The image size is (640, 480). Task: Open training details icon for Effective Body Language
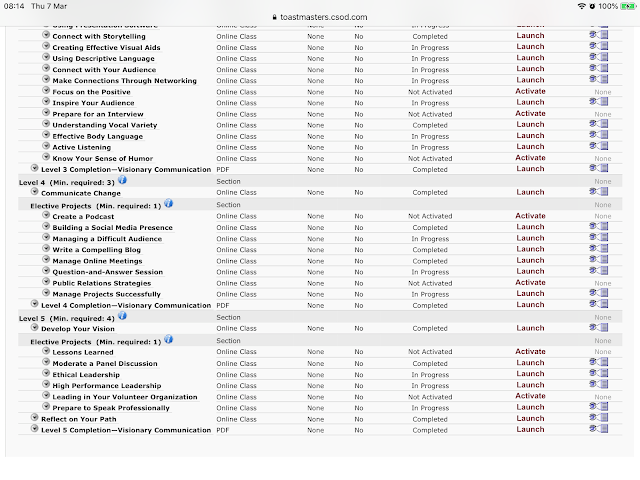pos(599,135)
